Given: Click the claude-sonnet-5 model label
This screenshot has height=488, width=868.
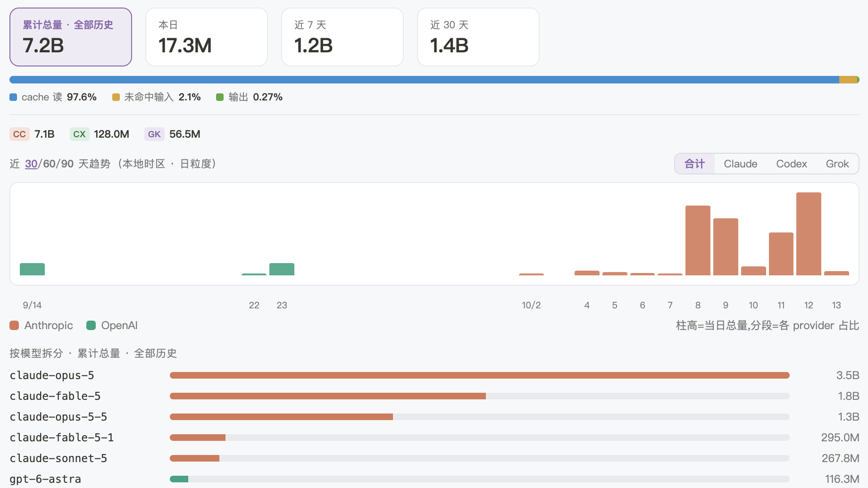Looking at the screenshot, I should 58,458.
